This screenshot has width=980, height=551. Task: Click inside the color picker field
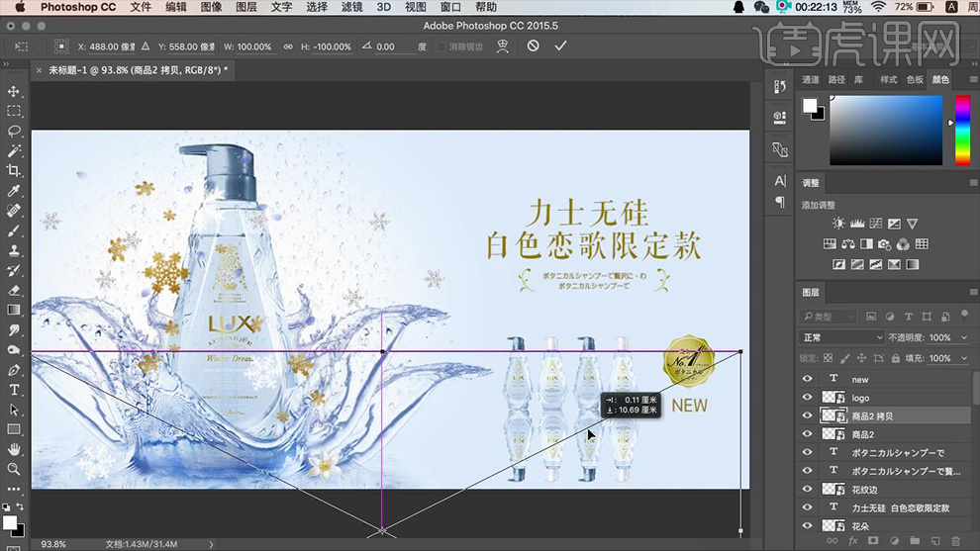pos(886,130)
